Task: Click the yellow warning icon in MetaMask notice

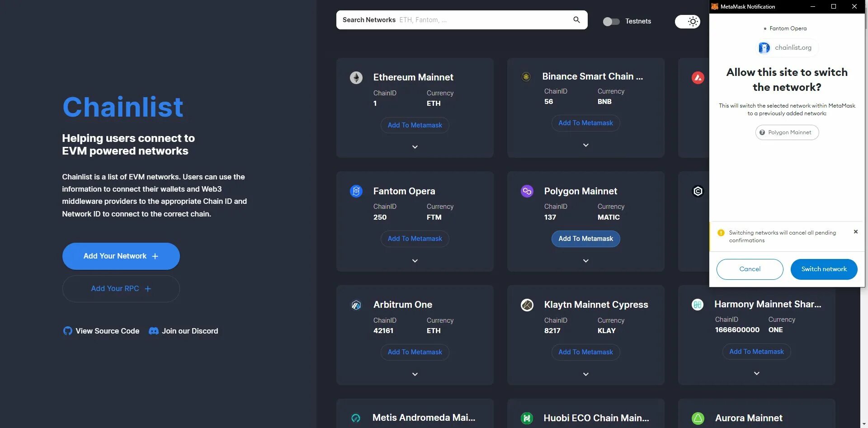Action: click(x=721, y=233)
